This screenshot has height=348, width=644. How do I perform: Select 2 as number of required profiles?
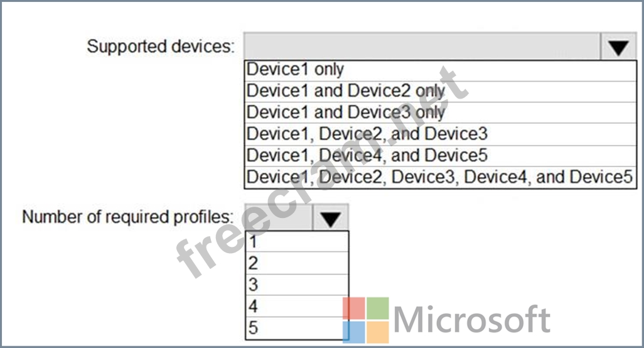[x=297, y=263]
